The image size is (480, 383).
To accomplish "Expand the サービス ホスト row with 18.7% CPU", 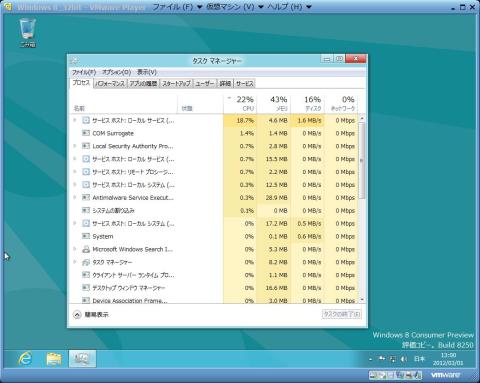I will coord(75,120).
